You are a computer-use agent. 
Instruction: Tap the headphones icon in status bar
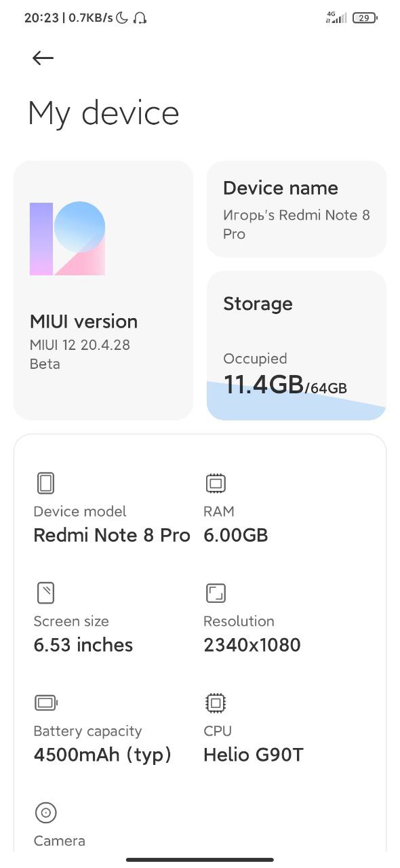[140, 18]
